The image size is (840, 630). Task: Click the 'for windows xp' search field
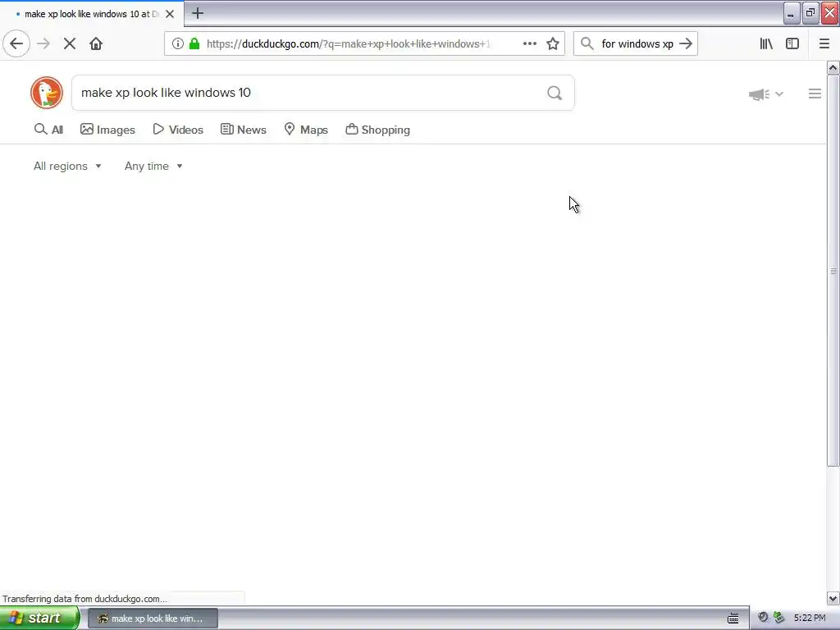point(637,44)
